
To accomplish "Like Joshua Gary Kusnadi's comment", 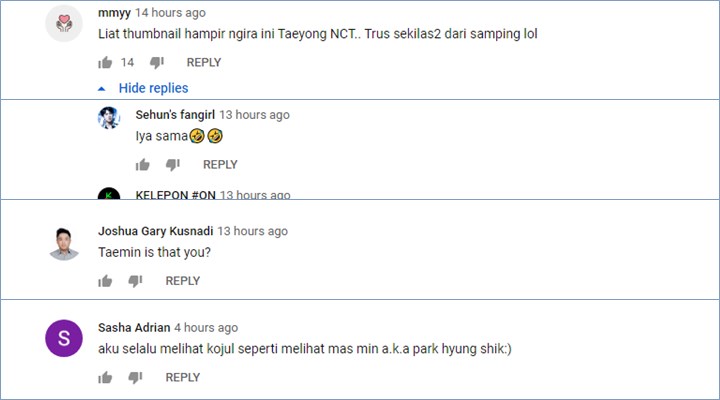I will [x=105, y=281].
